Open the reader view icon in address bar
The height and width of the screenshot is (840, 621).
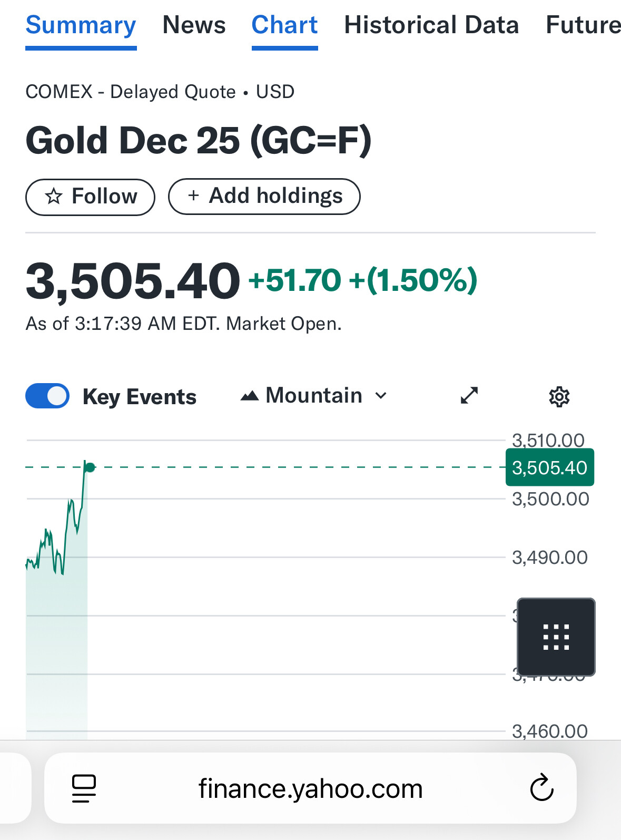tap(84, 788)
